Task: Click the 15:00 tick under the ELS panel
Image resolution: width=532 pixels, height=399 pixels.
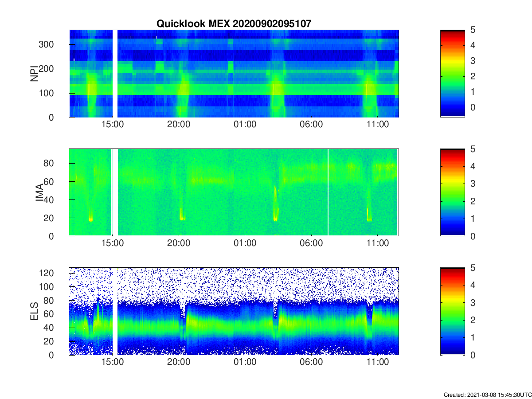Action: (x=113, y=363)
